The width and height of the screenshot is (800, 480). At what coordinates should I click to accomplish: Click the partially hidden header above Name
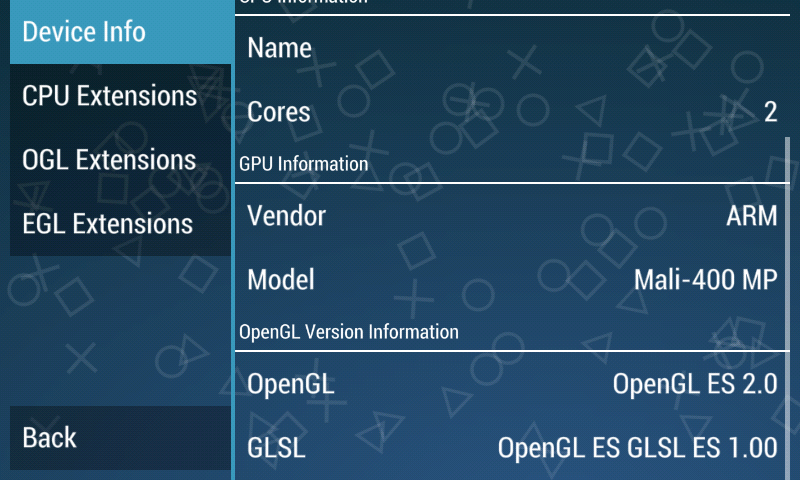click(304, 3)
